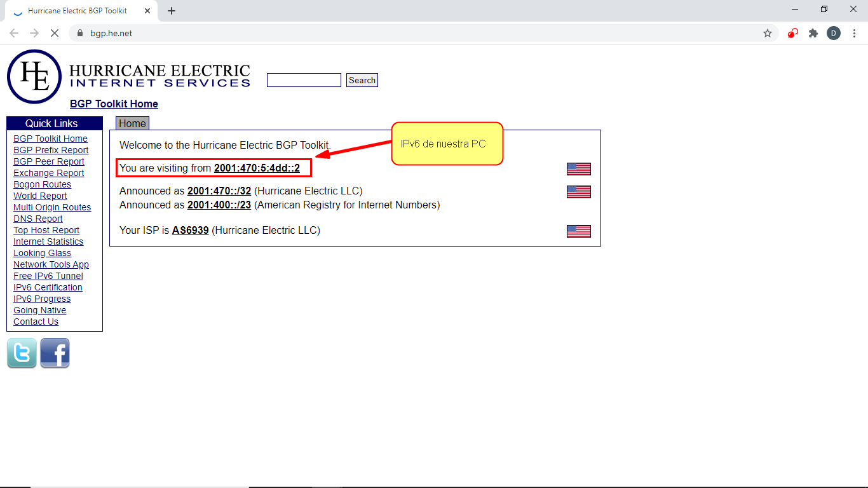Select the Hurricane Electric BGP Toolkit browser tab

[81, 11]
